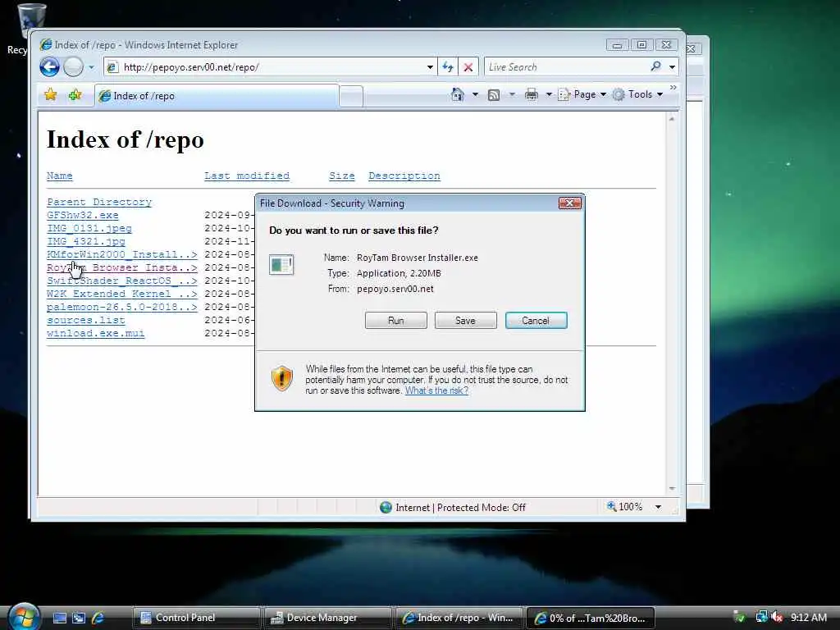
Task: Click Switch between windows quick launch icon
Action: click(79, 619)
